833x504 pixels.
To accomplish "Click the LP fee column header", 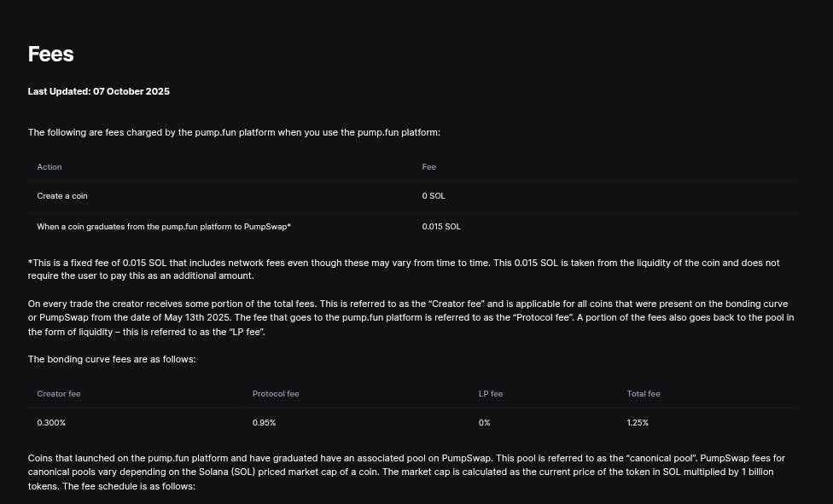I will click(491, 394).
